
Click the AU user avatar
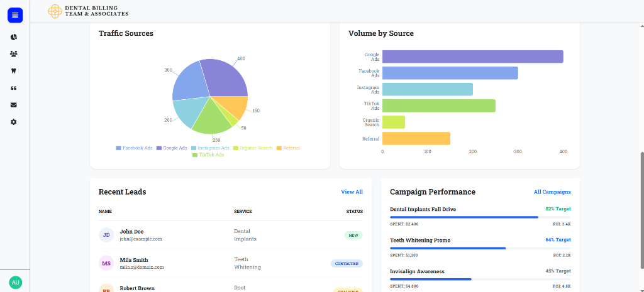16,283
